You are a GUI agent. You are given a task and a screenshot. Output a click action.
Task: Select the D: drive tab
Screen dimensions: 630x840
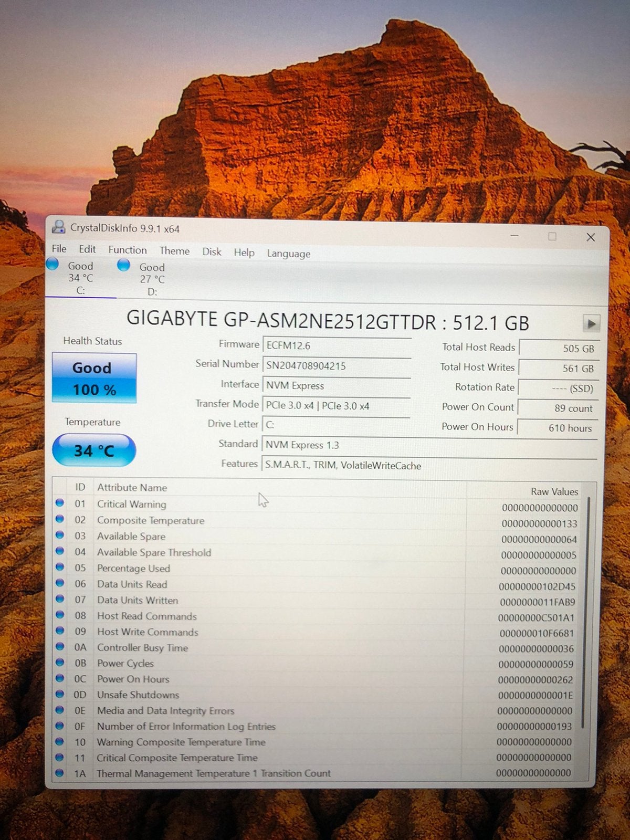(152, 279)
